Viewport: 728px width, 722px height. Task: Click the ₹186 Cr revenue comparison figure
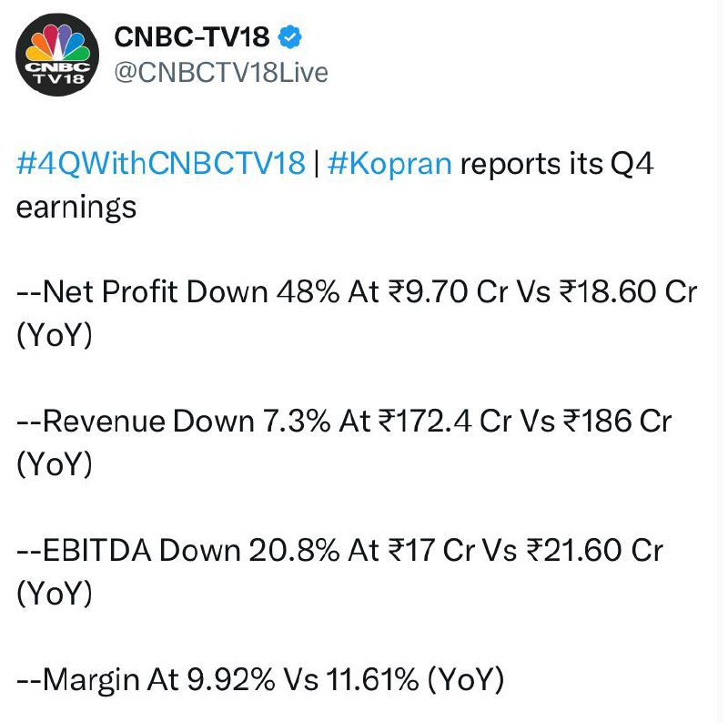(x=617, y=422)
